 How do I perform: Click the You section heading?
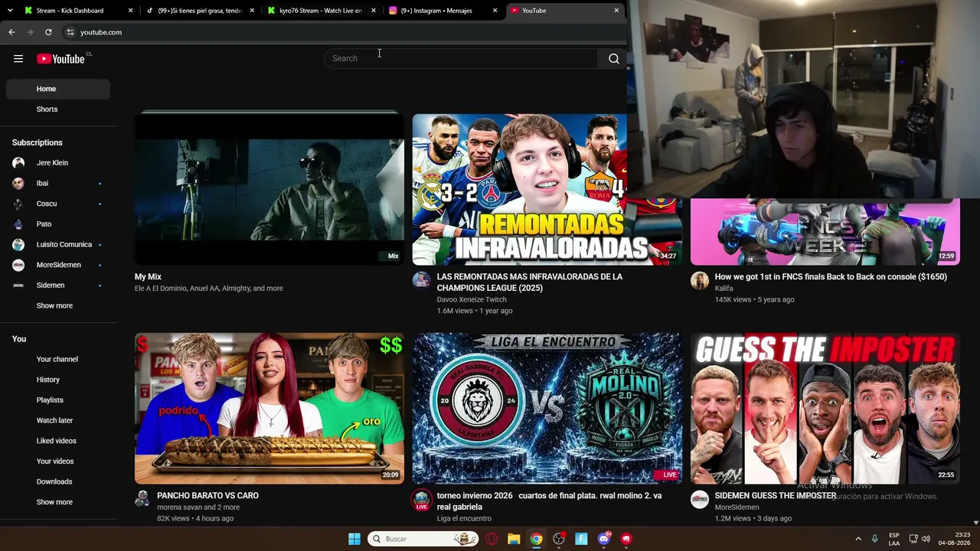[x=19, y=339]
